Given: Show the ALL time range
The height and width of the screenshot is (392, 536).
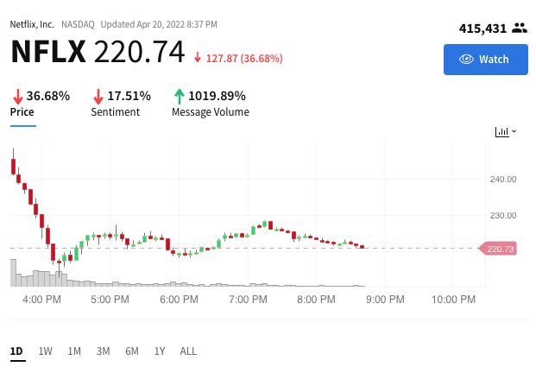Looking at the screenshot, I should [x=188, y=351].
